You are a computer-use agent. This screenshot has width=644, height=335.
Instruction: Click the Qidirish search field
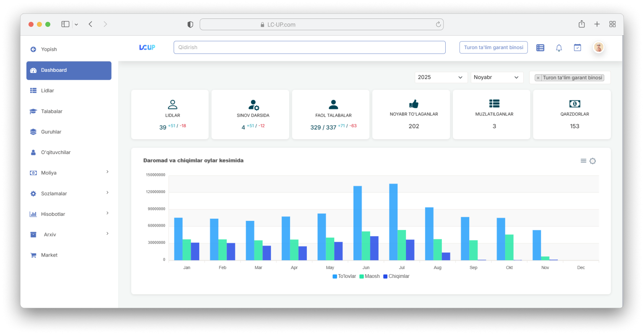(309, 47)
